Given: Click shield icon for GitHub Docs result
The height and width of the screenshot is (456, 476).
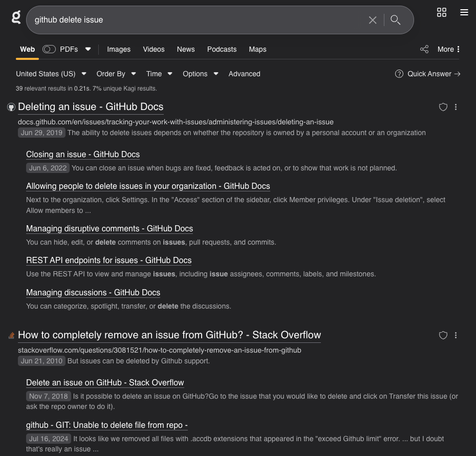Looking at the screenshot, I should [443, 107].
